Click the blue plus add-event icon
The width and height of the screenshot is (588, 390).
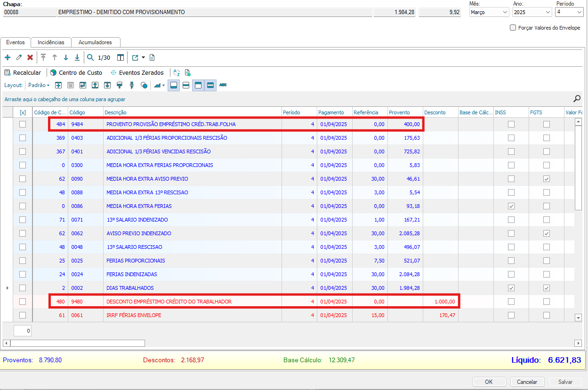coord(7,57)
